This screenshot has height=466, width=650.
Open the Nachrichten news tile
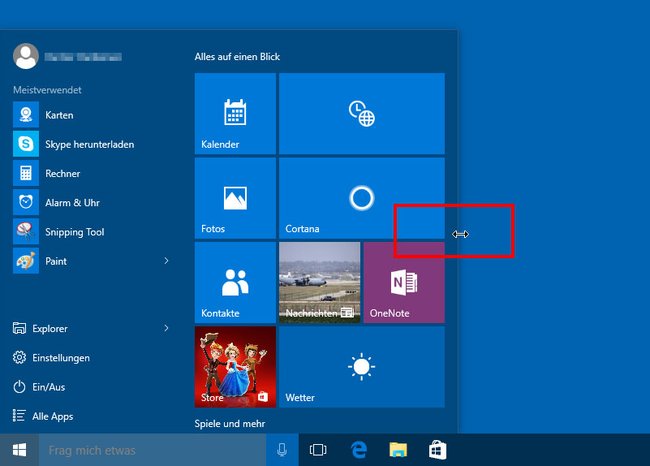[320, 283]
